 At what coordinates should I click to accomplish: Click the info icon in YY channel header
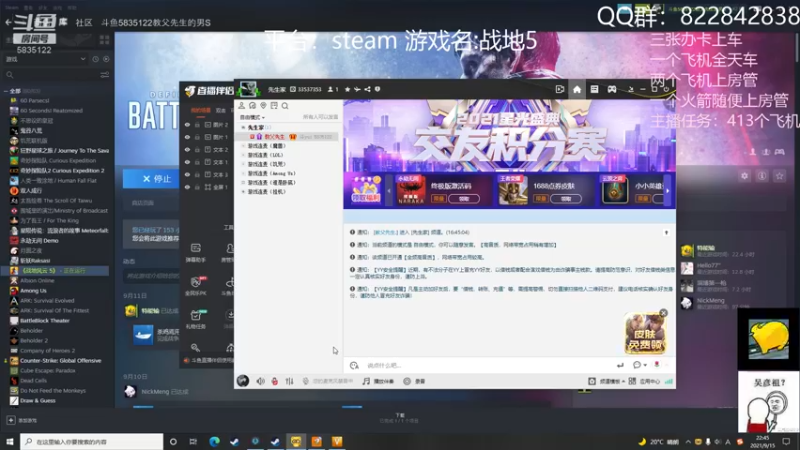coord(378,89)
